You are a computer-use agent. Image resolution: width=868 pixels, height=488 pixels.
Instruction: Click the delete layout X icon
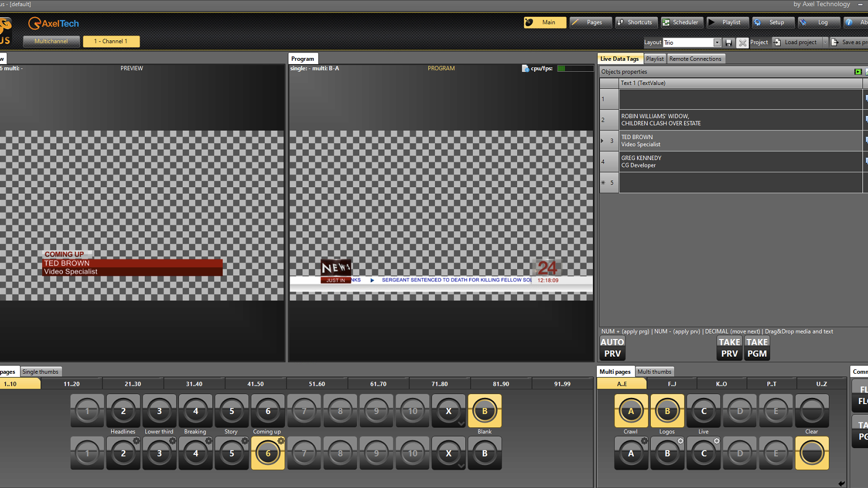point(742,43)
